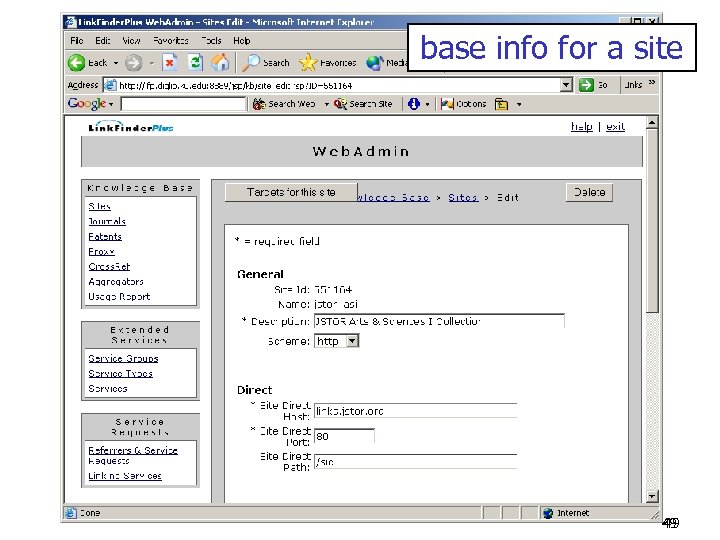Click the Stop page loading icon
Screen dimensions: 720x540
pyautogui.click(x=169, y=62)
